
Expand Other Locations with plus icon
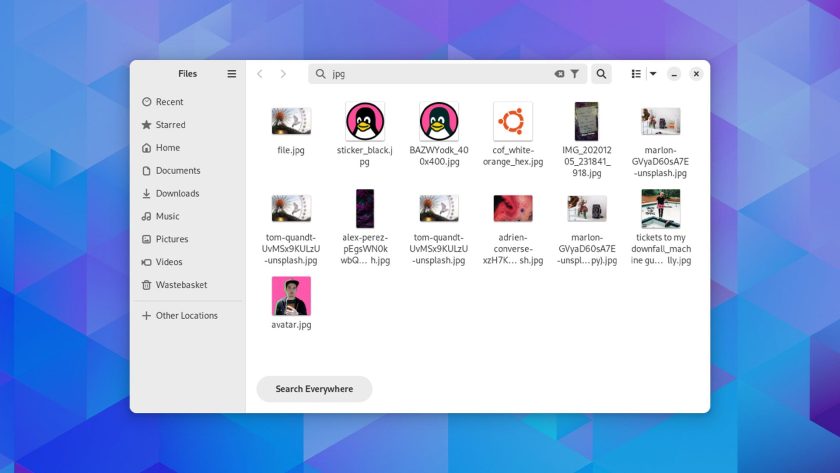point(147,316)
